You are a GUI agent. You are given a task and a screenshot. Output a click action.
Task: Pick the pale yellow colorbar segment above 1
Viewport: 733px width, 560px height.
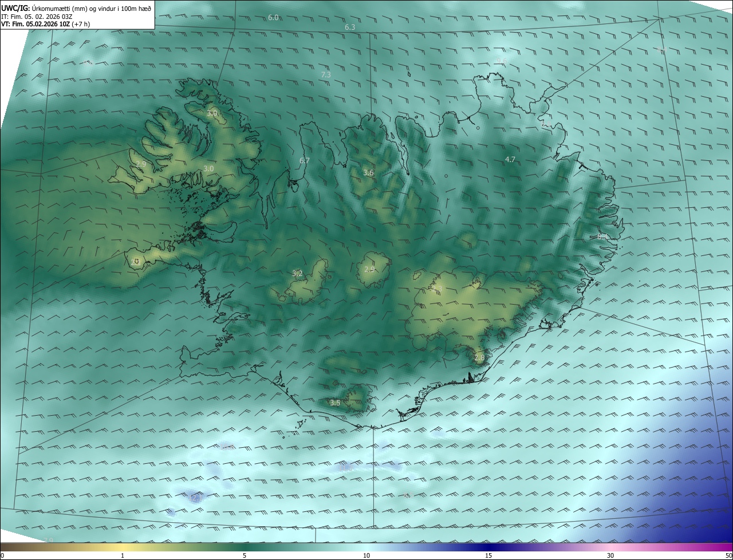[x=123, y=547]
